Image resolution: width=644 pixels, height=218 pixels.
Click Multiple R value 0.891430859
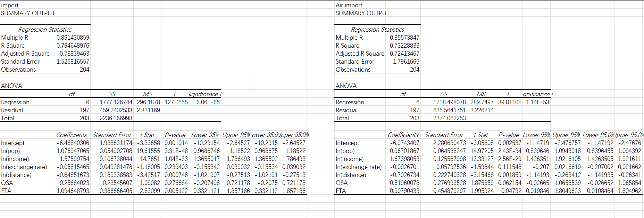tap(73, 38)
